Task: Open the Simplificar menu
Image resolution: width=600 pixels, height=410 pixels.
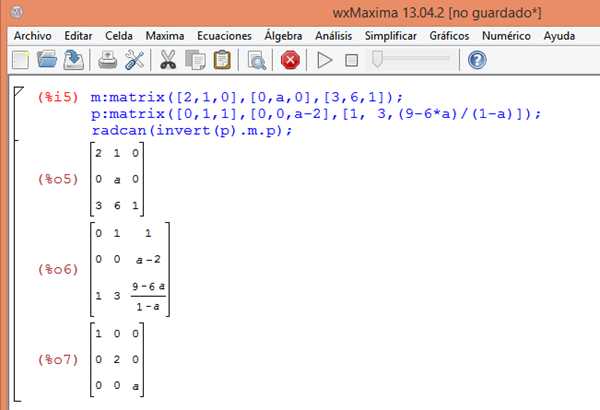Action: point(390,36)
